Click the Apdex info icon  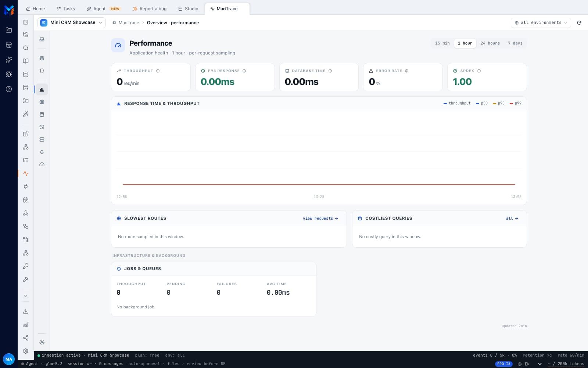point(479,71)
